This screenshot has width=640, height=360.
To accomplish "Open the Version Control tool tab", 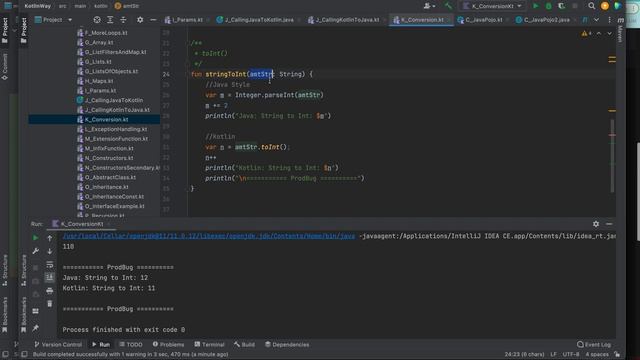I will (x=58, y=344).
